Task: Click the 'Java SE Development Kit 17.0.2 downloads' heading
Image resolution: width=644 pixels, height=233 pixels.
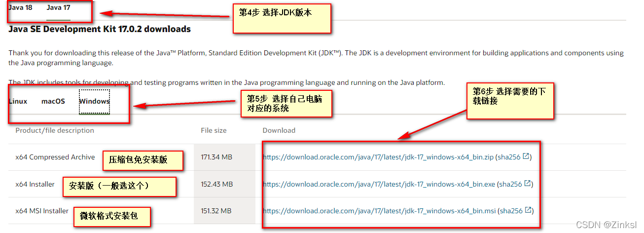Action: [x=100, y=29]
